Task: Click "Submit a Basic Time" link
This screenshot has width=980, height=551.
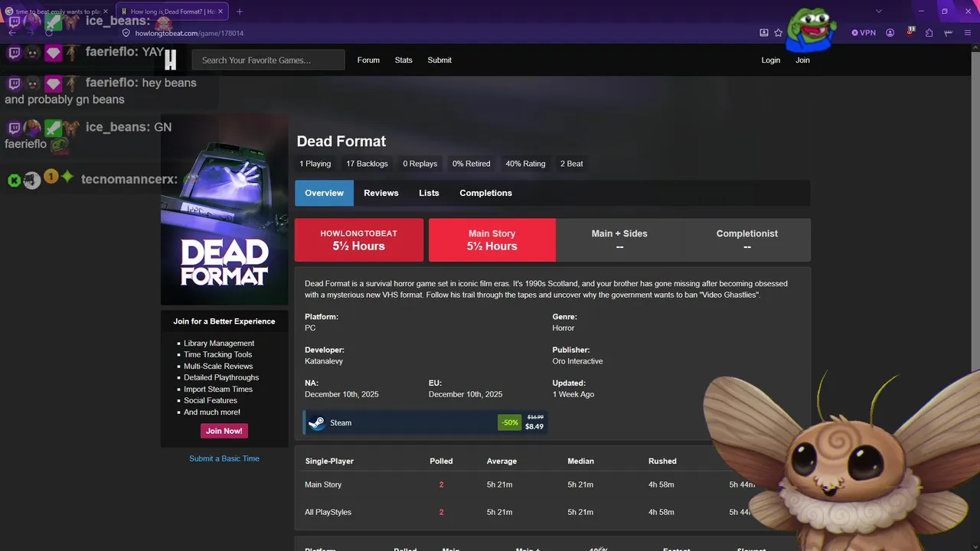Action: tap(224, 458)
